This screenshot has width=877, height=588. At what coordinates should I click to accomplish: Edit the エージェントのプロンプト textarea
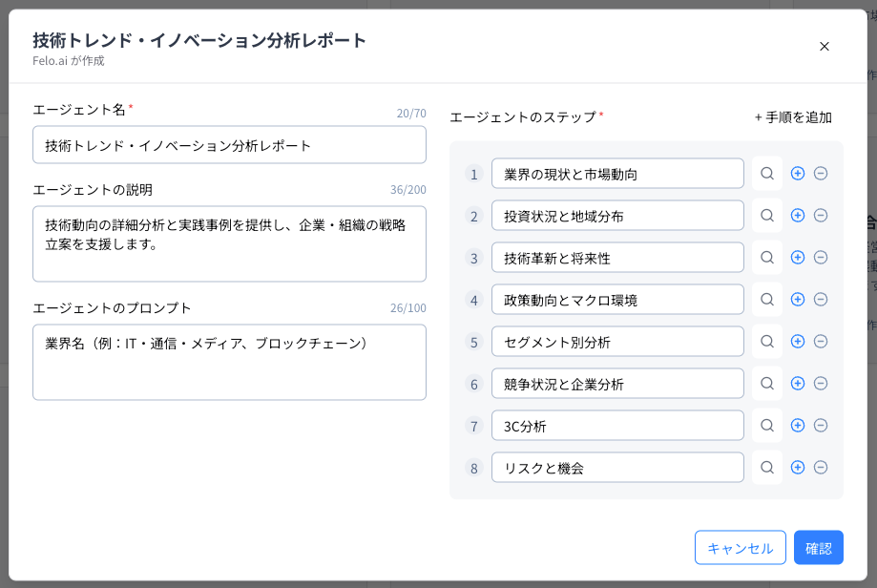(229, 362)
